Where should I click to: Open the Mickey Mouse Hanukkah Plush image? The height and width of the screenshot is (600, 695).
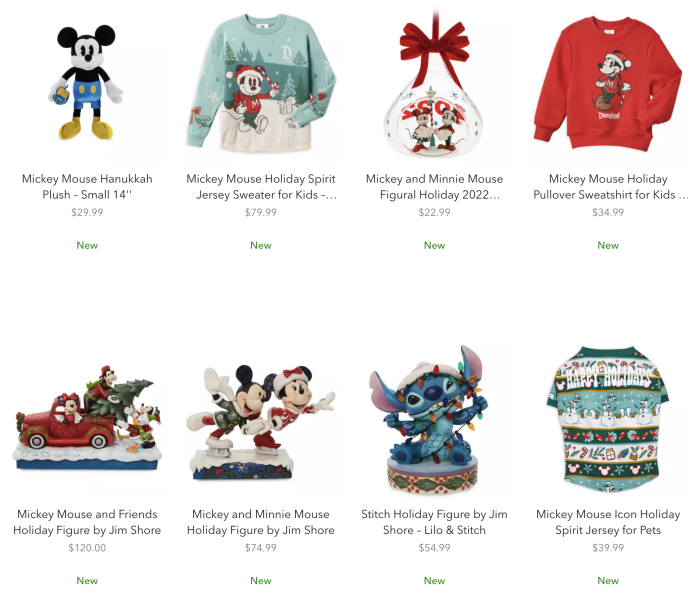86,82
